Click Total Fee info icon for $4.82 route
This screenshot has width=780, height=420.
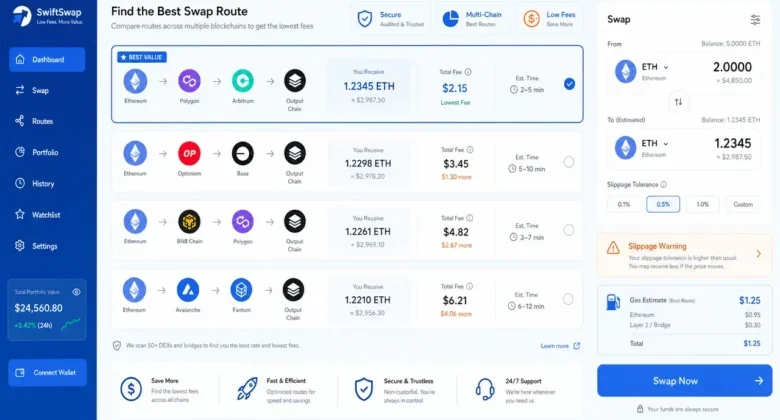[470, 218]
